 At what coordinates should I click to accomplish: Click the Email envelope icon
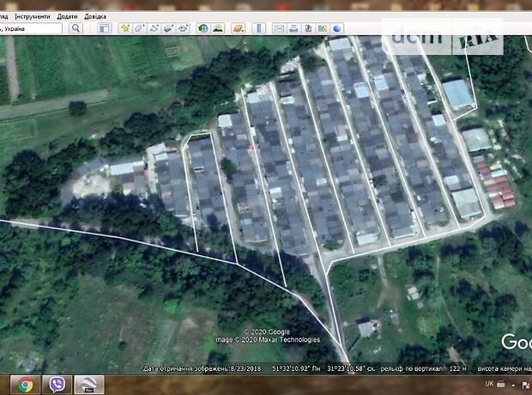(x=279, y=28)
